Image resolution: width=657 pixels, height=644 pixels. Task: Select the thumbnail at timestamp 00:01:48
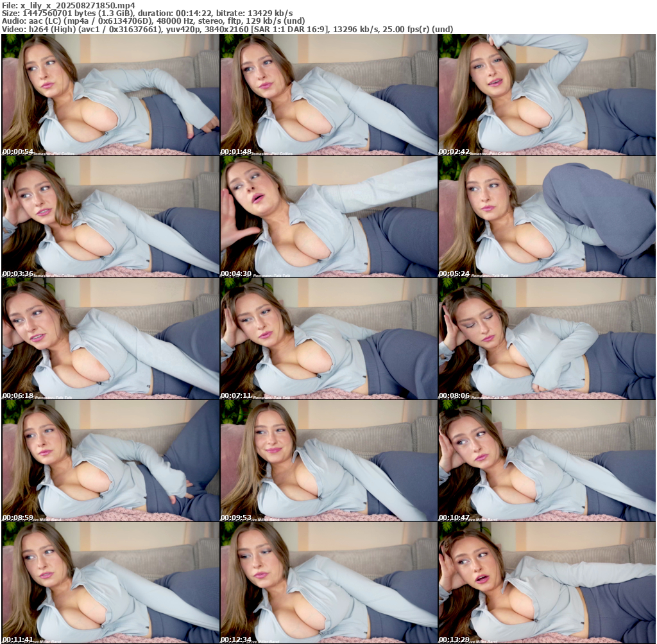(x=329, y=95)
